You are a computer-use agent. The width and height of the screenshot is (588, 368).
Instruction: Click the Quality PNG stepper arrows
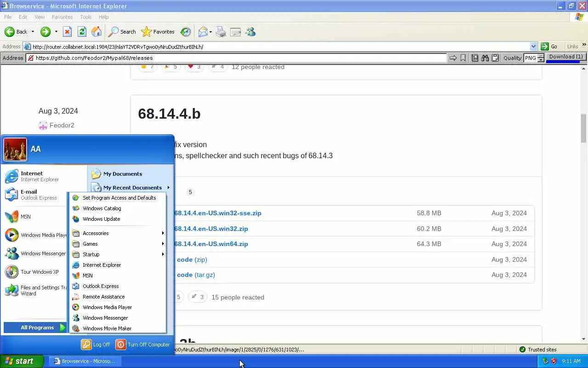pos(541,58)
